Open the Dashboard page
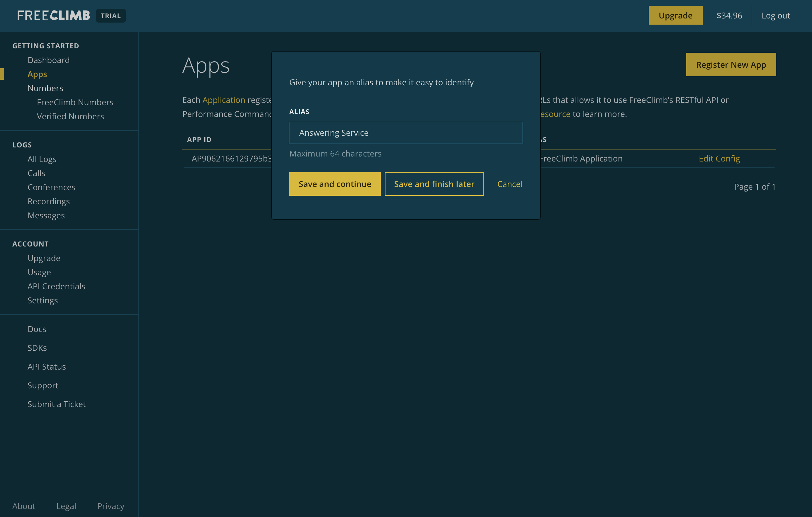 (x=49, y=60)
